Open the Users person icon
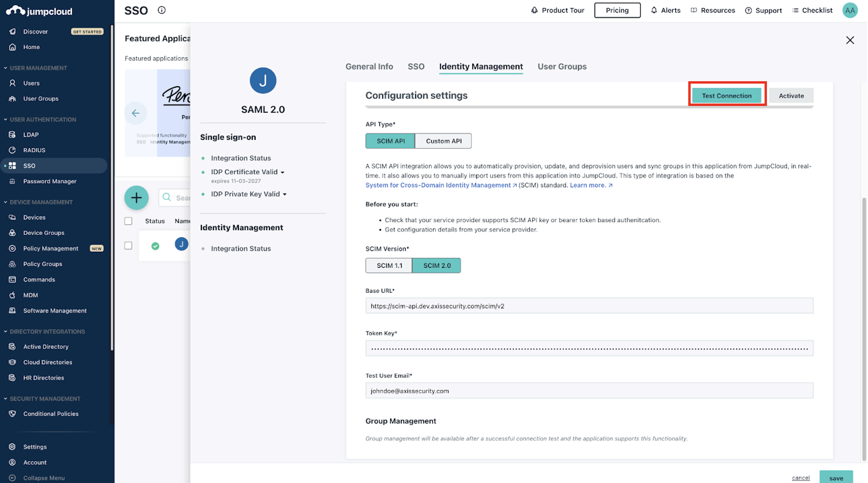This screenshot has height=483, width=868. click(12, 83)
